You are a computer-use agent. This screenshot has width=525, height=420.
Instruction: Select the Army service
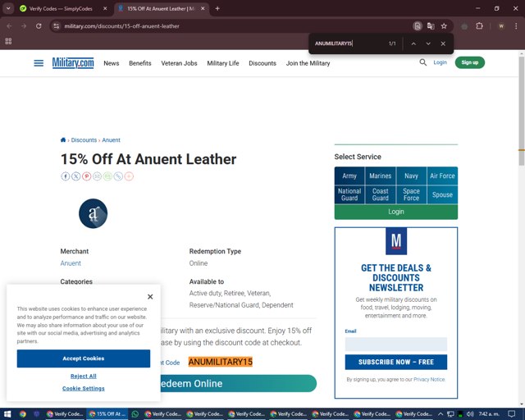tap(349, 176)
